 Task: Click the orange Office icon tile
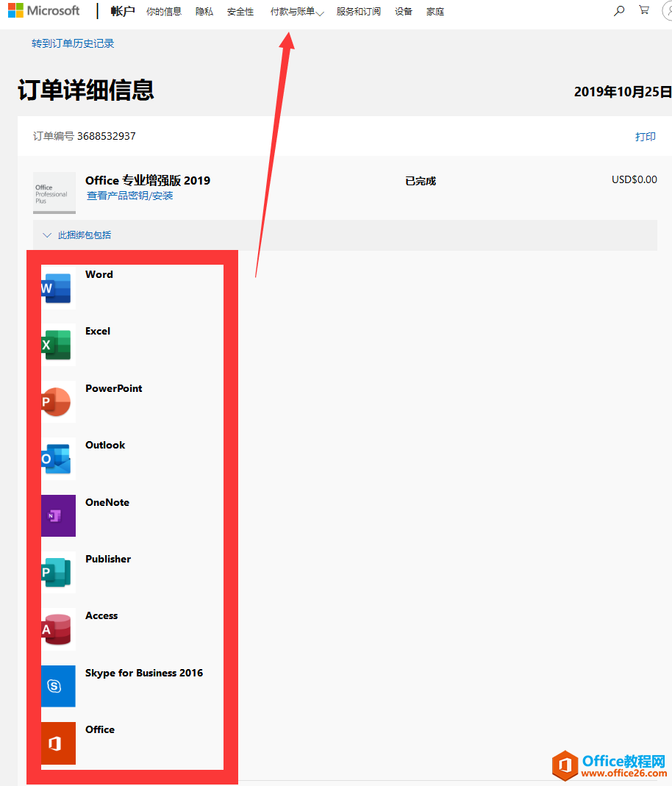pos(58,743)
